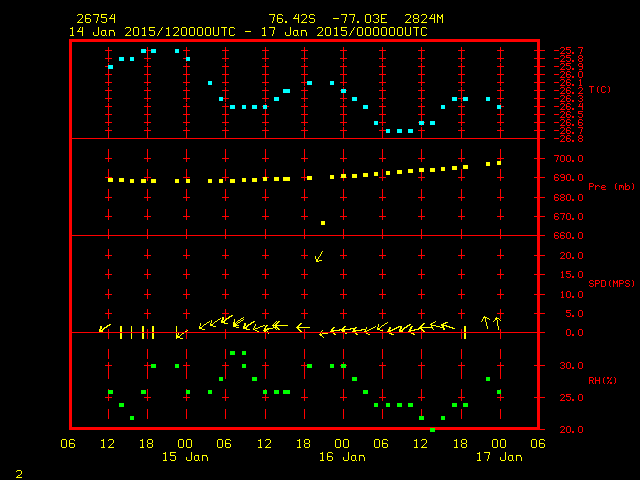Click the 690.0 pressure tick label
This screenshot has width=640, height=480.
tap(568, 178)
